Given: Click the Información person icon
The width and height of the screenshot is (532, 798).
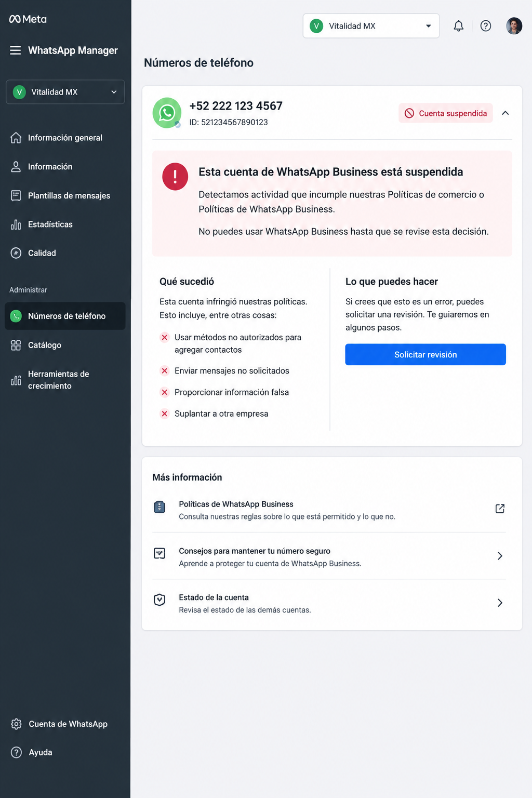Looking at the screenshot, I should click(16, 167).
